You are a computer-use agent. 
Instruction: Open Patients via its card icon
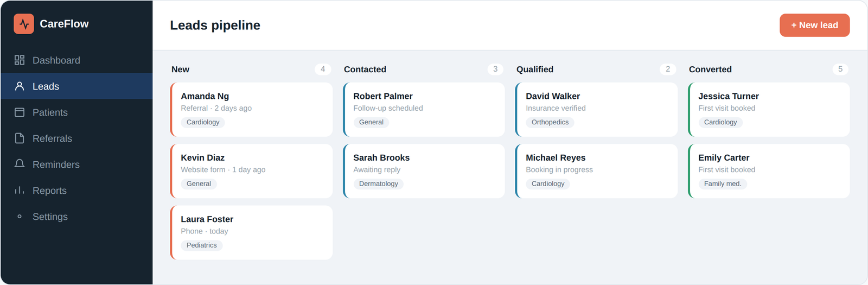[x=20, y=112]
